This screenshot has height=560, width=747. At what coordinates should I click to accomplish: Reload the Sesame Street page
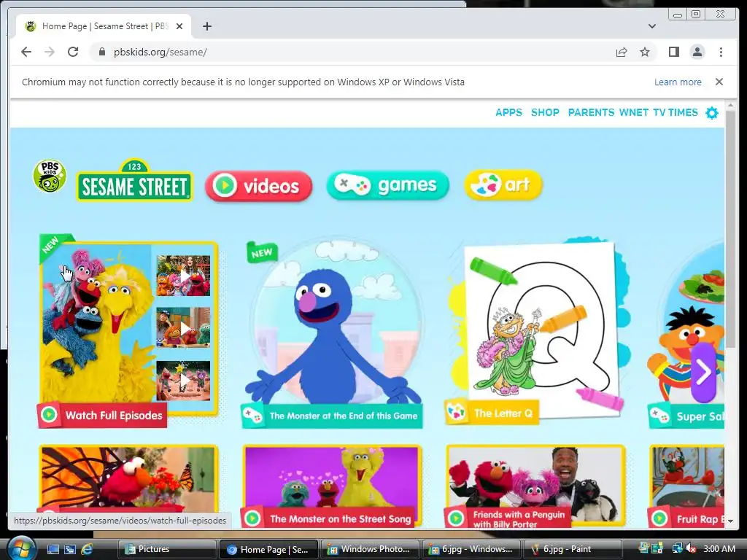click(73, 52)
